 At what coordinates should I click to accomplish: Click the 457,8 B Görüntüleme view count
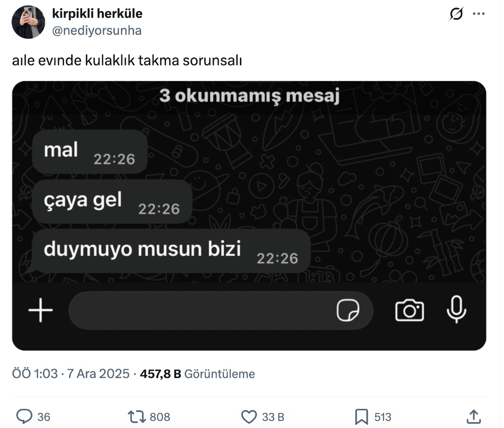coord(197,374)
